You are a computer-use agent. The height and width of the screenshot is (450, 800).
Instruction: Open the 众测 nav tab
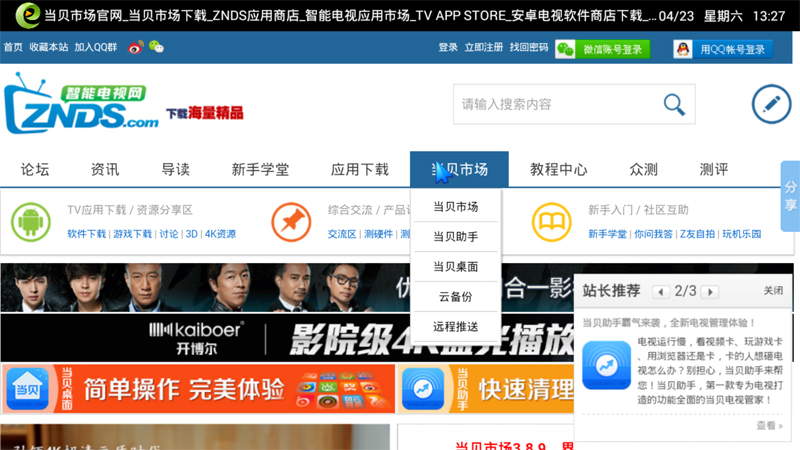pos(643,169)
